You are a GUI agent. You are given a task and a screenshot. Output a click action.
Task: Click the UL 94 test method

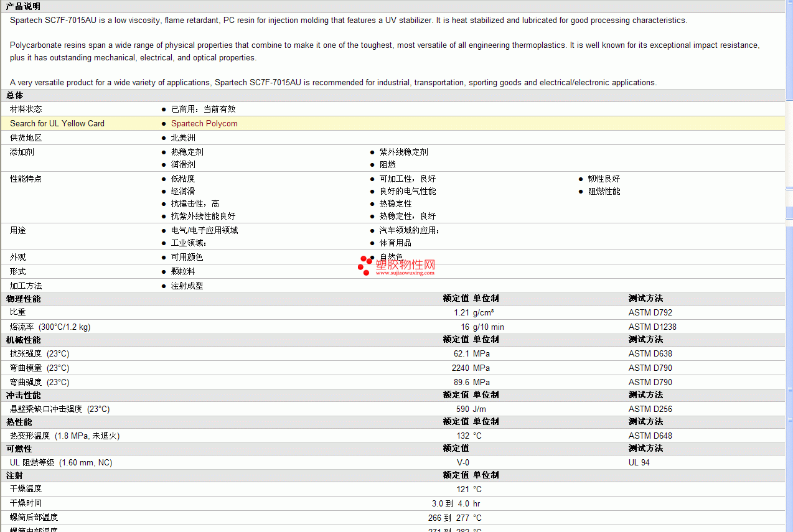[639, 462]
